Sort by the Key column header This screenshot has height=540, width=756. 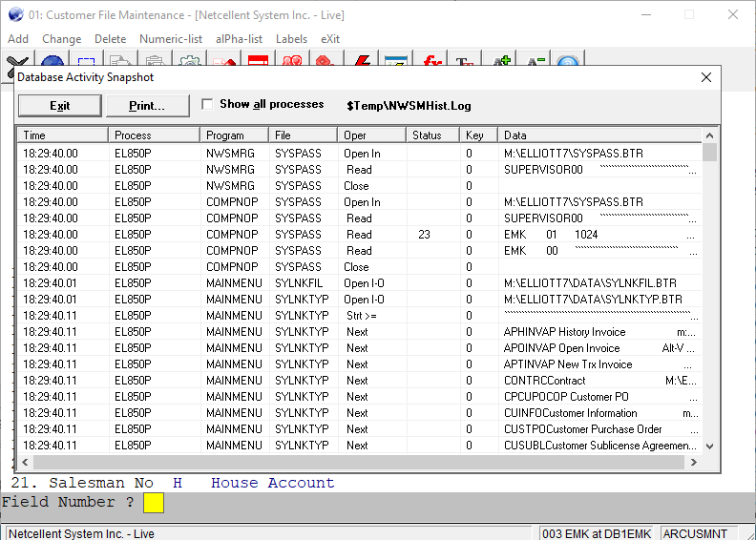click(x=478, y=135)
